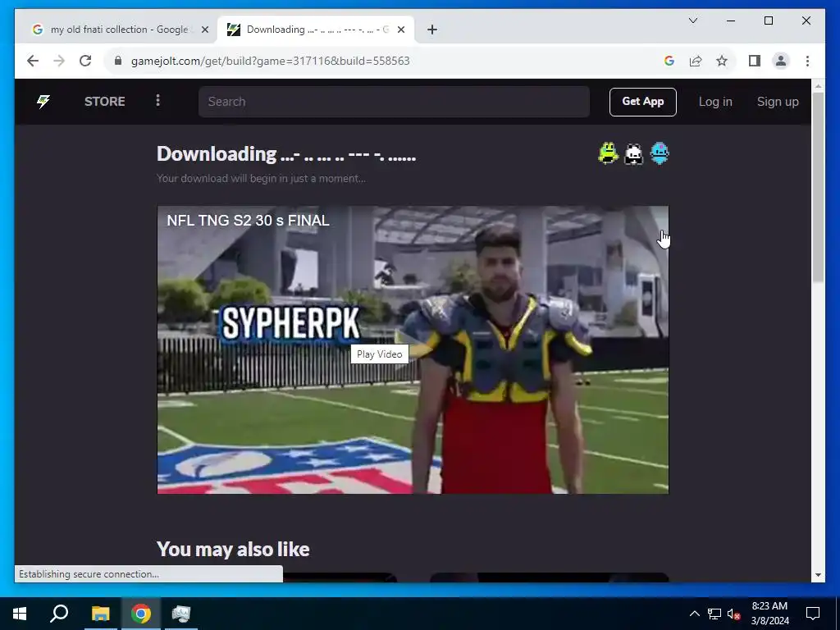Open the Chrome three-dot menu
The width and height of the screenshot is (840, 630).
coord(807,61)
